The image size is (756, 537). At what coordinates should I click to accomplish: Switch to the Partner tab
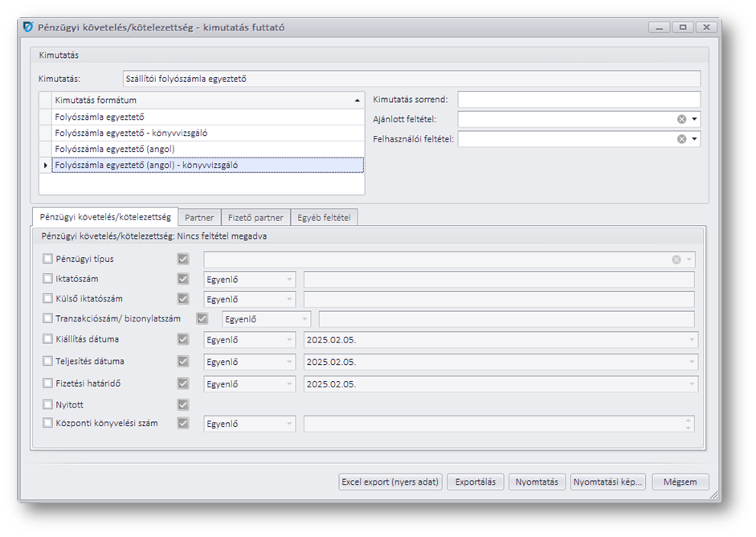pyautogui.click(x=199, y=218)
